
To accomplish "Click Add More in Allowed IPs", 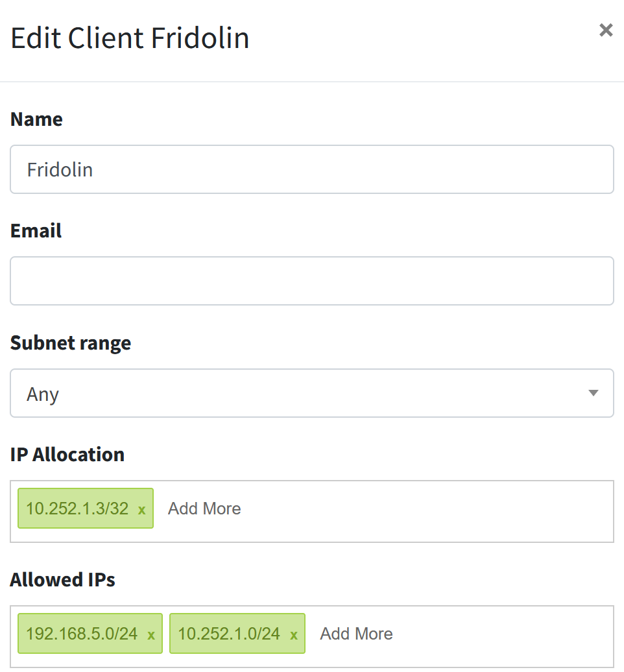I will point(356,634).
